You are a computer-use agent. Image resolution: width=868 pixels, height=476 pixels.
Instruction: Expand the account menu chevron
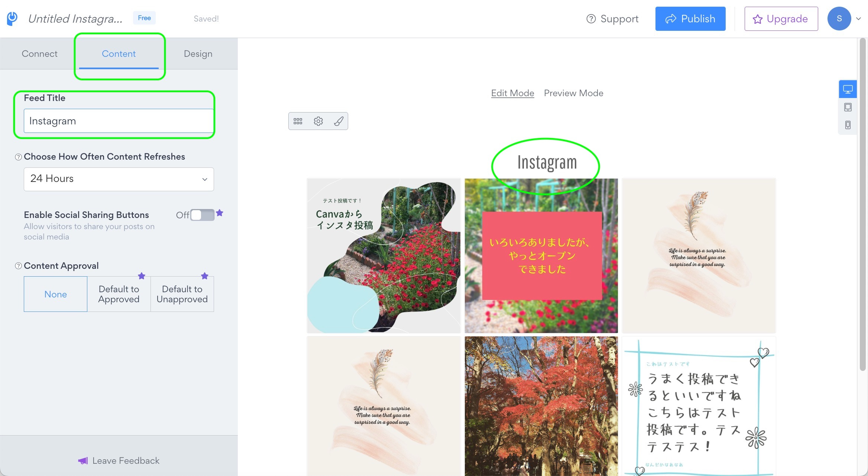tap(858, 18)
